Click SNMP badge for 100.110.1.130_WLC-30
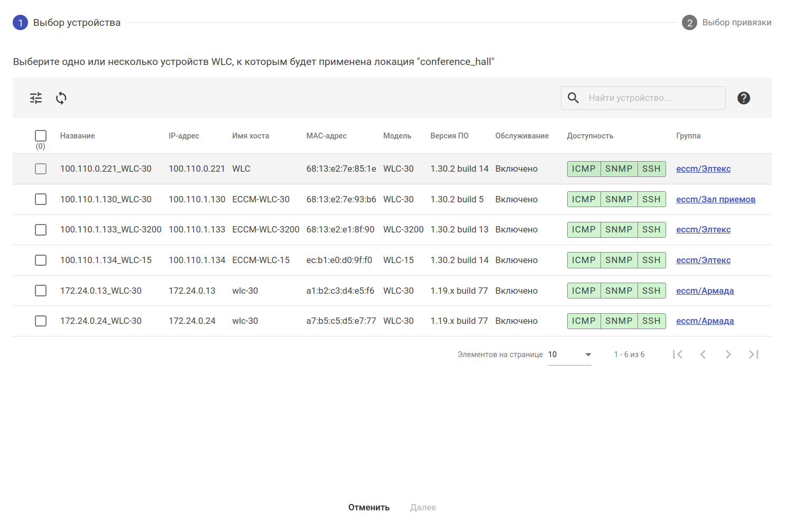The height and width of the screenshot is (532, 785). [619, 200]
